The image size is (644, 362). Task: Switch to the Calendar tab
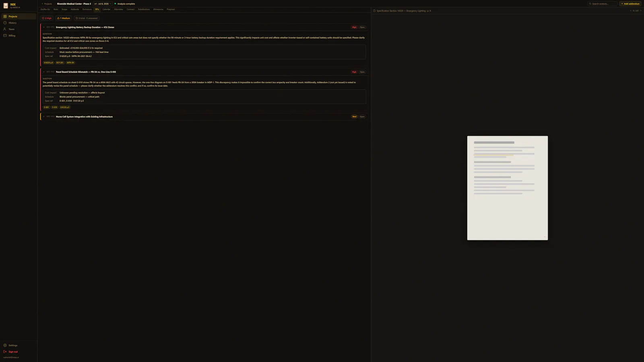pyautogui.click(x=106, y=9)
